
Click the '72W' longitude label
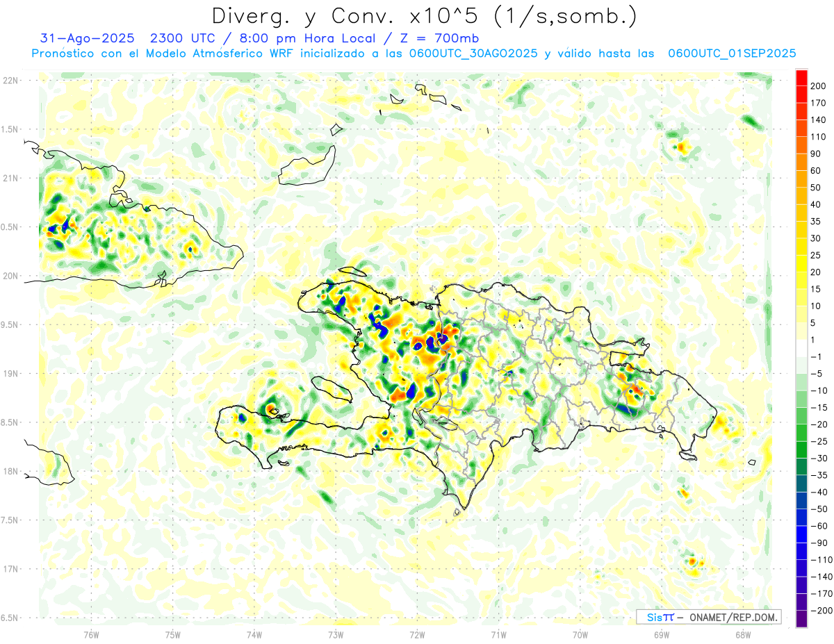pyautogui.click(x=417, y=635)
